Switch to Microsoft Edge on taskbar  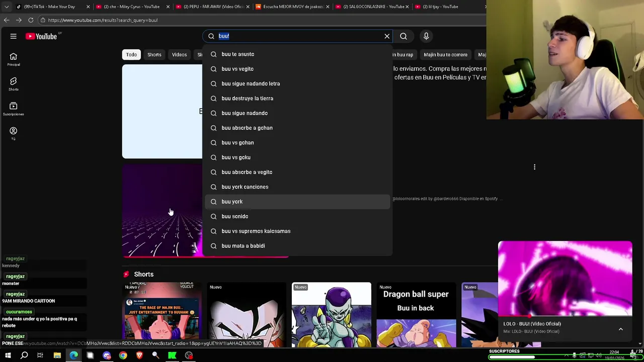73,355
